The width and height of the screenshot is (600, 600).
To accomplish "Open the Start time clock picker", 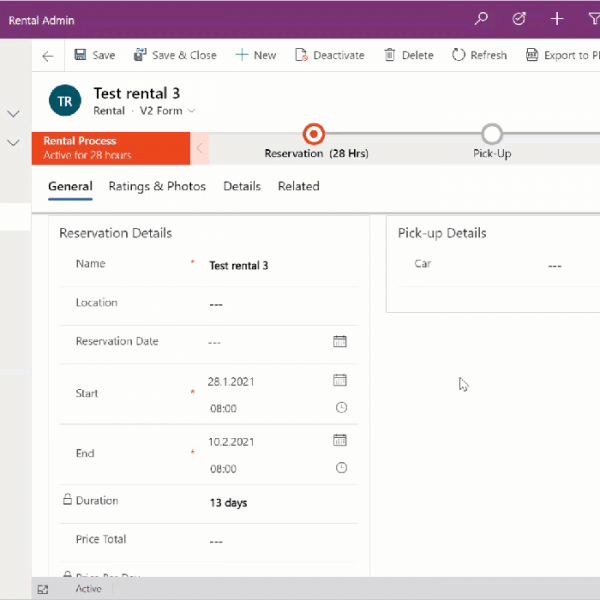I will [341, 408].
